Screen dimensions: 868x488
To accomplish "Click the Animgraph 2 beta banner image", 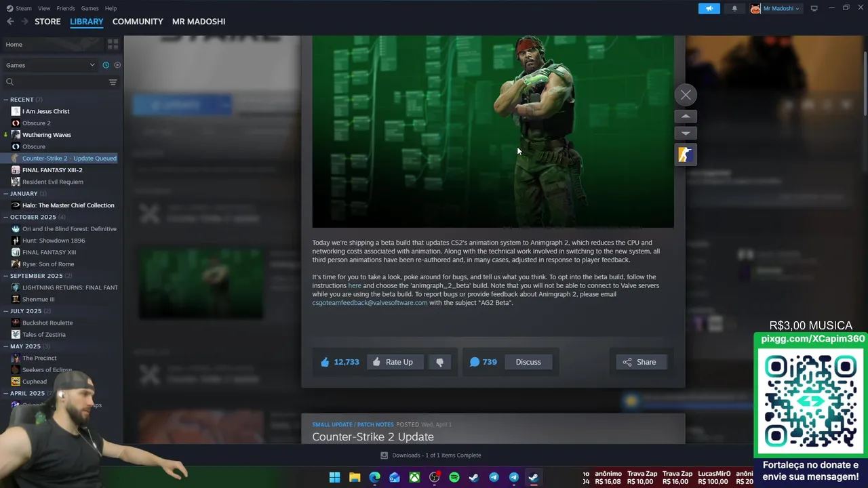I will tap(493, 131).
